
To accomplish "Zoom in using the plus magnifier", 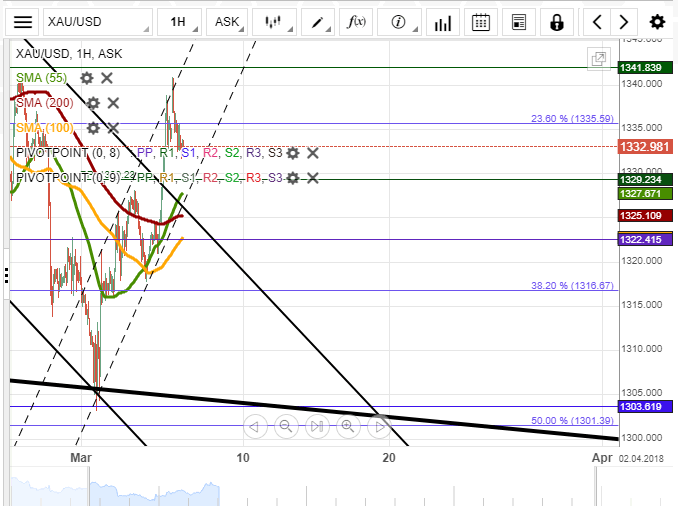I will pyautogui.click(x=348, y=427).
